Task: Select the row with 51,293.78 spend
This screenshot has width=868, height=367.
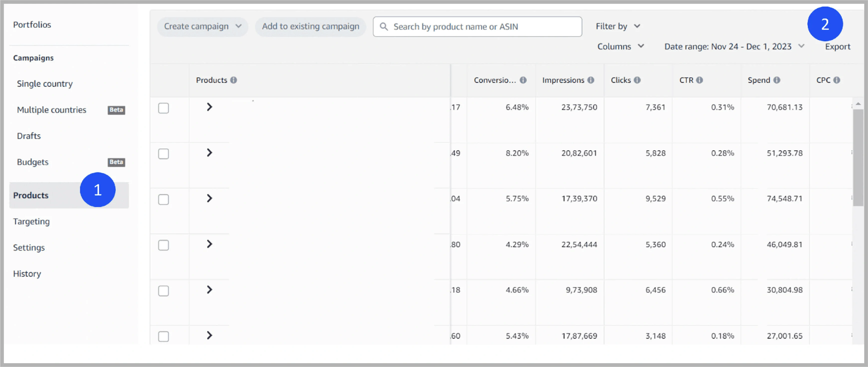Action: (163, 154)
